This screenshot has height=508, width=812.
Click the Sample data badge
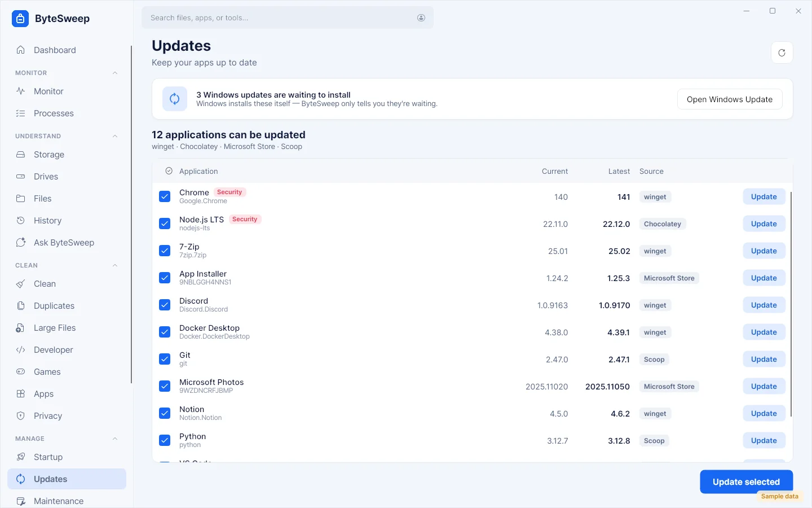coord(780,496)
